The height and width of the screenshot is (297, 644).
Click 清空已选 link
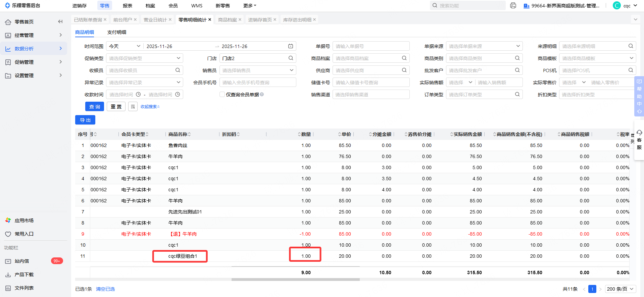[x=105, y=289]
